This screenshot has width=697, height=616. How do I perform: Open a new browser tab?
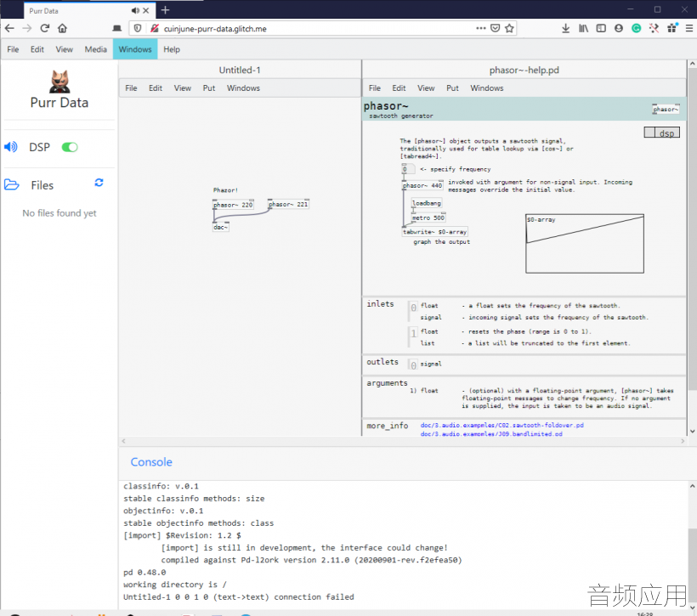(166, 10)
